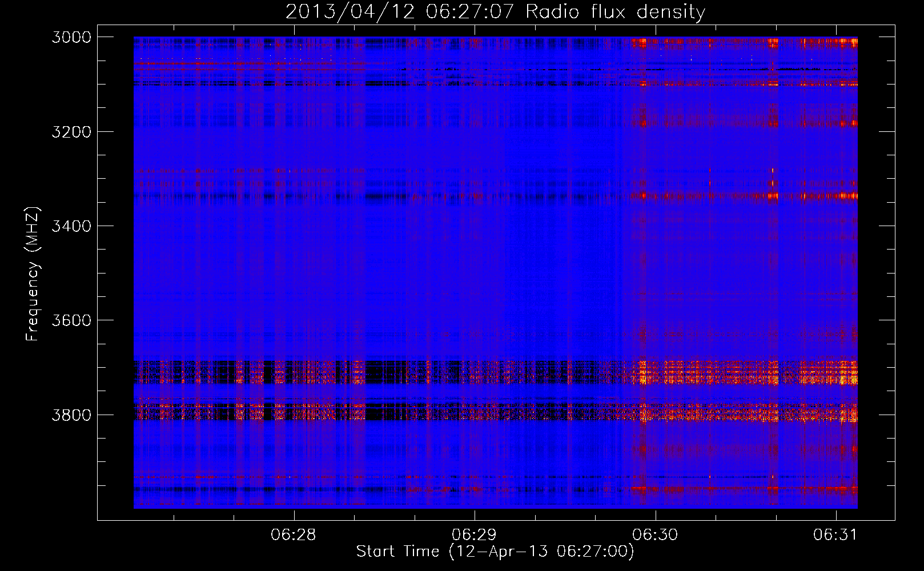The image size is (924, 571).
Task: Select the 3800 frequency tick label
Action: pyautogui.click(x=71, y=415)
